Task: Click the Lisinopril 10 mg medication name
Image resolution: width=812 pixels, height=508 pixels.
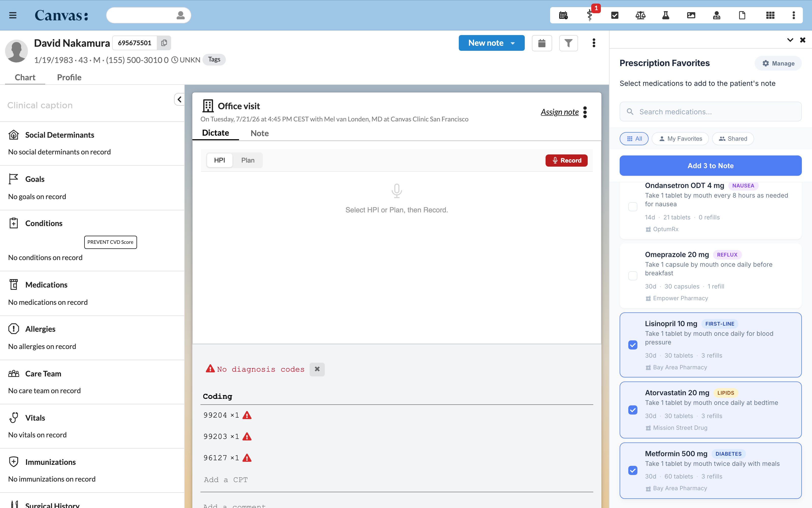Action: coord(671,324)
